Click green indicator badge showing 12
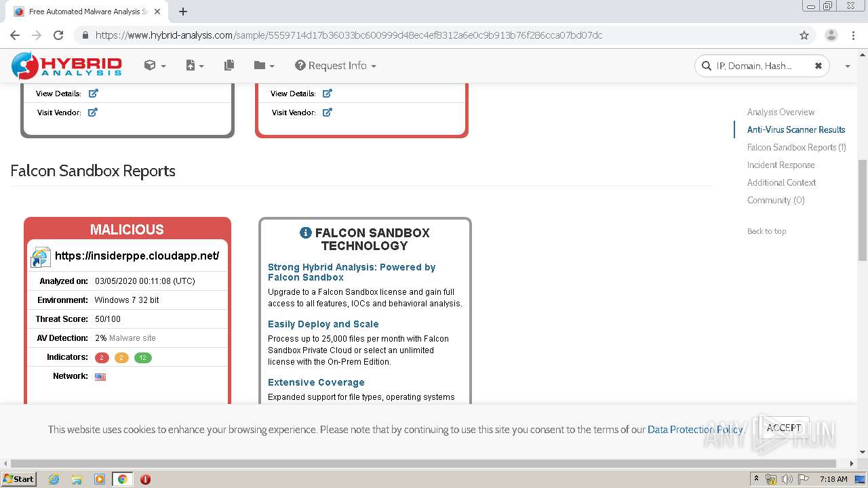 (143, 357)
